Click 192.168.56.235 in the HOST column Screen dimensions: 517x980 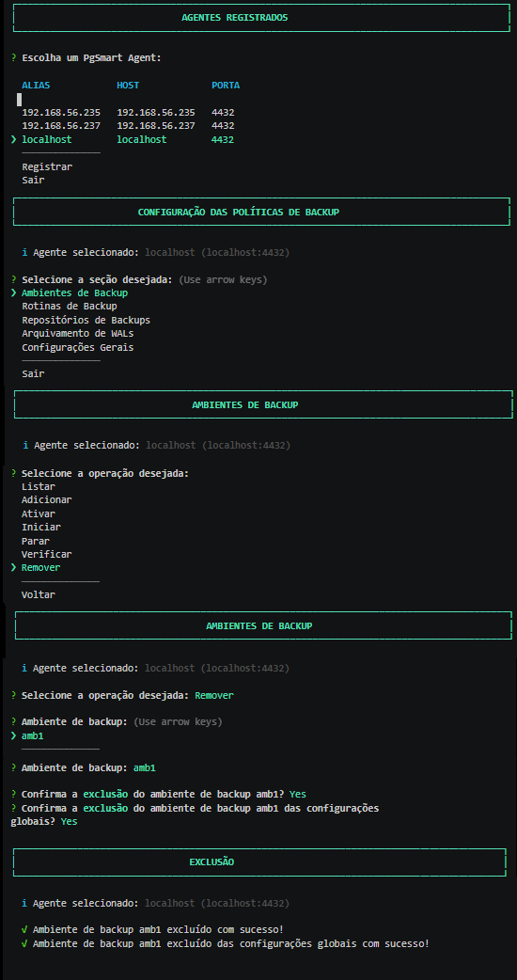click(156, 113)
